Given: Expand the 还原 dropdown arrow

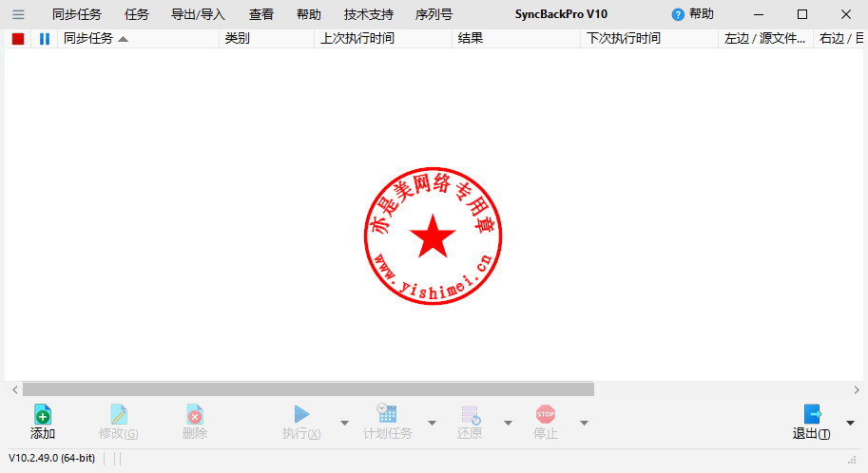Looking at the screenshot, I should pyautogui.click(x=508, y=424).
